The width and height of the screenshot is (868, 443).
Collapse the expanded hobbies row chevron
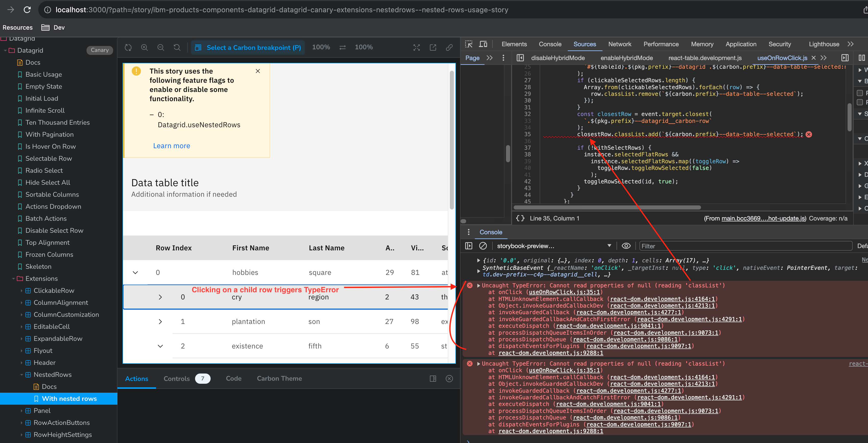click(136, 272)
